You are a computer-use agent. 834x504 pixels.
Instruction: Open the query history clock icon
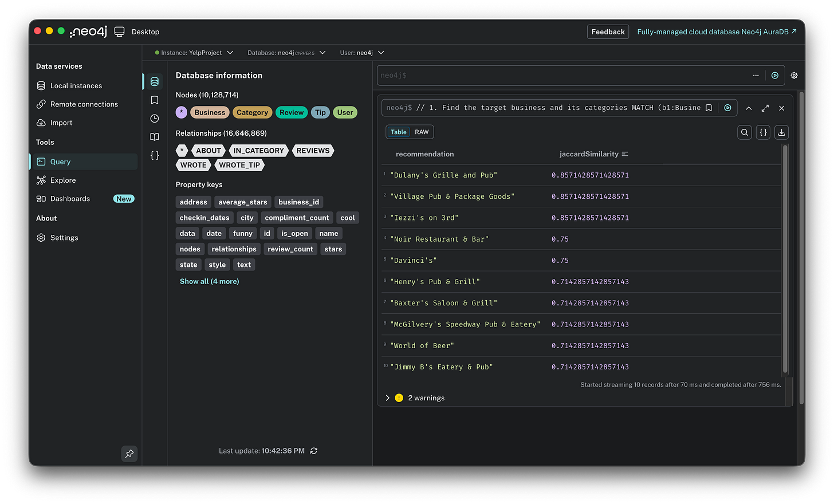coord(155,119)
